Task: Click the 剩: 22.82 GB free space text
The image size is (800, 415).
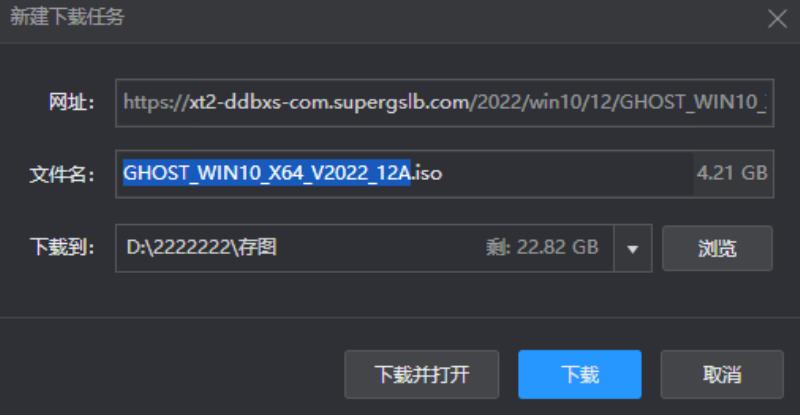Action: tap(542, 248)
